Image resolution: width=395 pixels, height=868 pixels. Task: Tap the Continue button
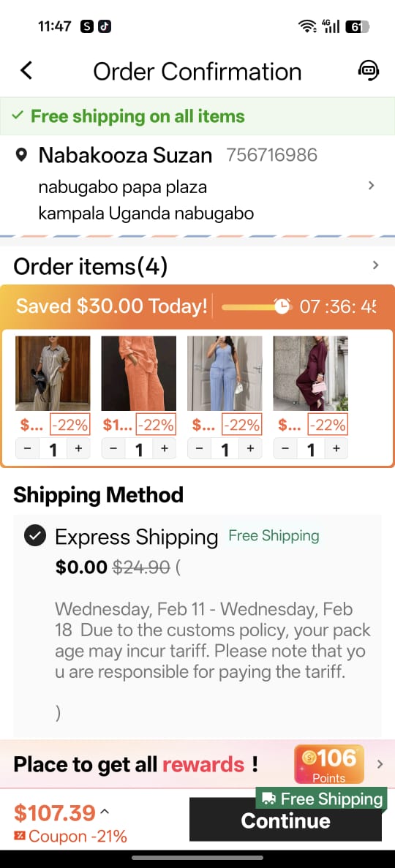coord(285,820)
